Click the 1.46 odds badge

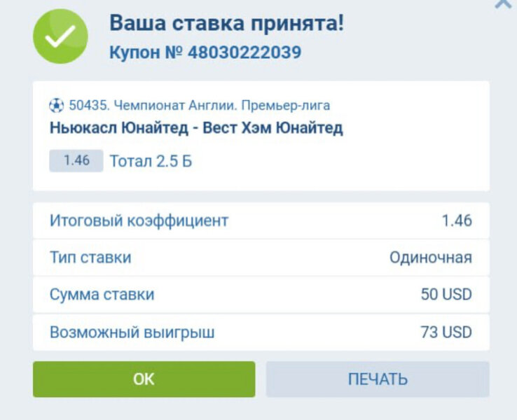pos(76,160)
